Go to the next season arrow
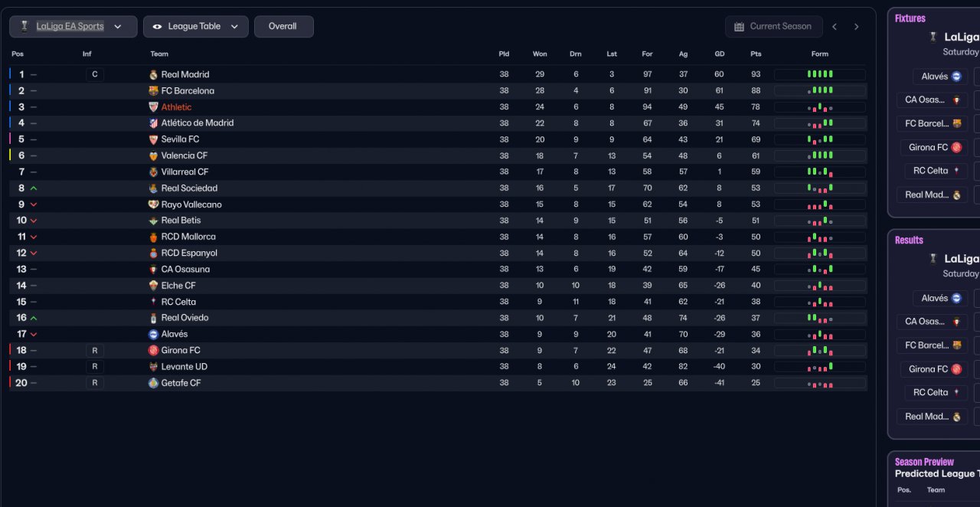The height and width of the screenshot is (507, 980). (856, 27)
